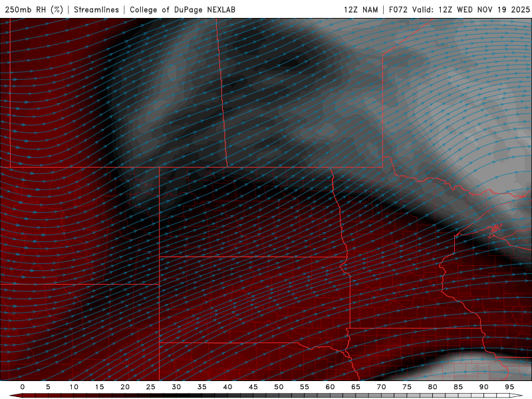Click the "45" color scale label
532x399 pixels.
point(253,387)
